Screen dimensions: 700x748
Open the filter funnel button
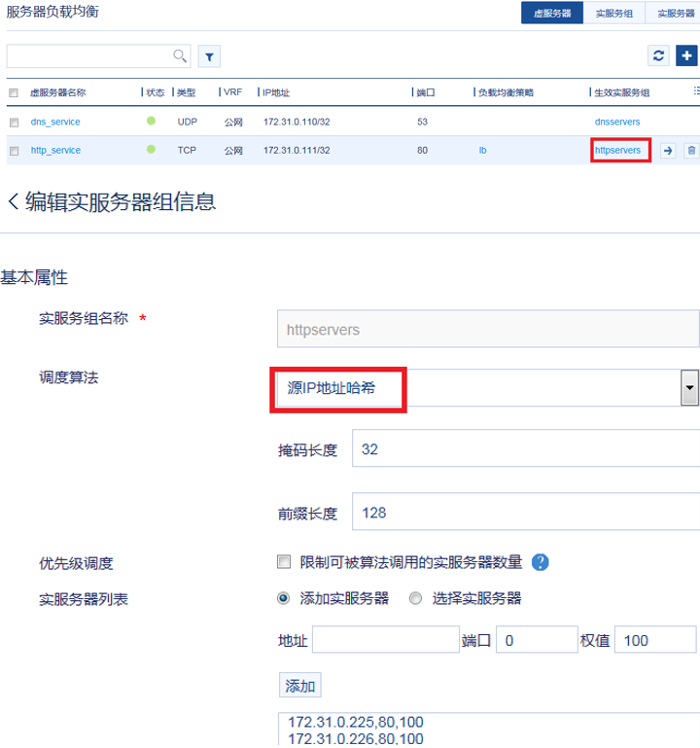[x=209, y=56]
